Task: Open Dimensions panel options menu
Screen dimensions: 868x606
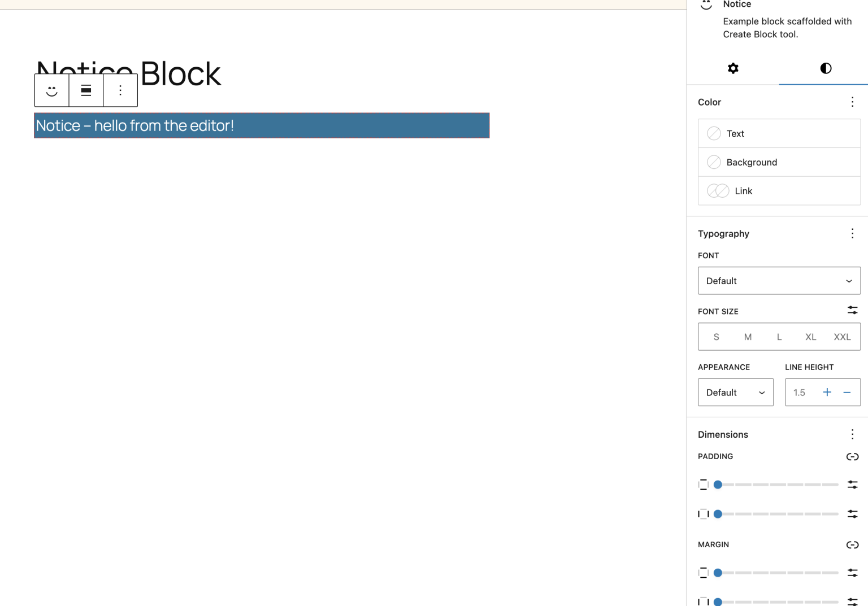Action: pyautogui.click(x=852, y=434)
